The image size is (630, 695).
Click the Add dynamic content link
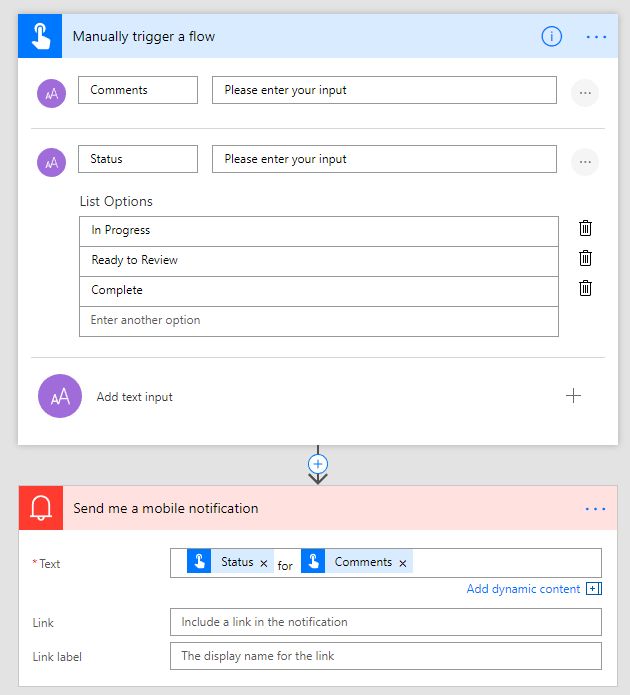(x=524, y=589)
